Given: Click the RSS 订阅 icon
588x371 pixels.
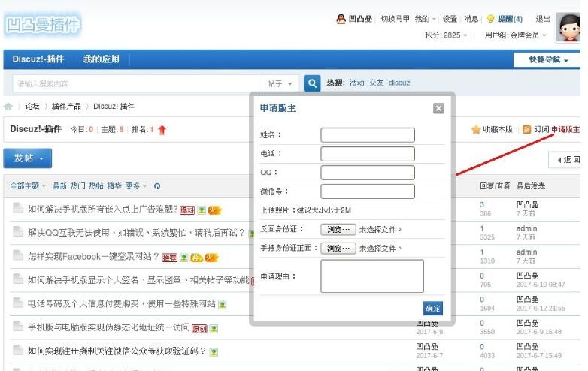Looking at the screenshot, I should click(526, 129).
